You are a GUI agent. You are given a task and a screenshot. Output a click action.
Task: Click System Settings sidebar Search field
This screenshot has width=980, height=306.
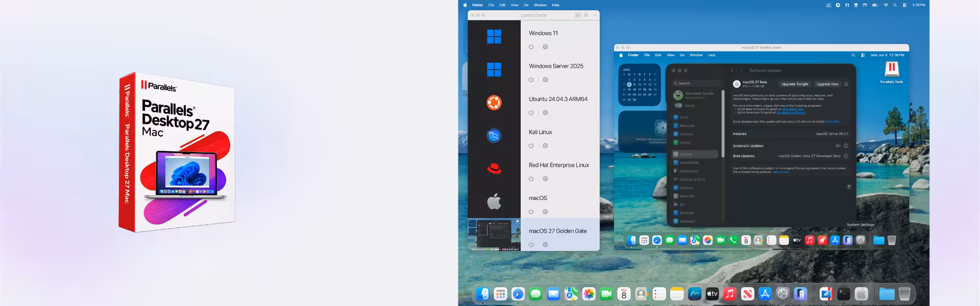[x=697, y=83]
